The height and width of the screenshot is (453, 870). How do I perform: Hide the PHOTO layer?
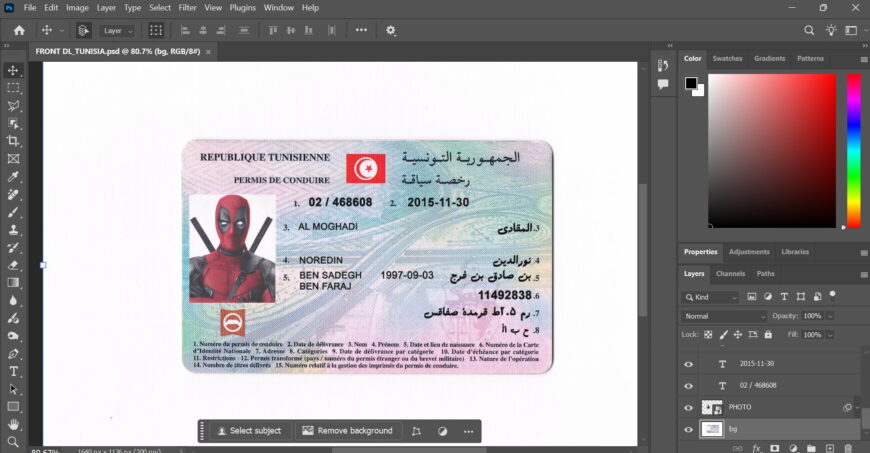tap(689, 407)
